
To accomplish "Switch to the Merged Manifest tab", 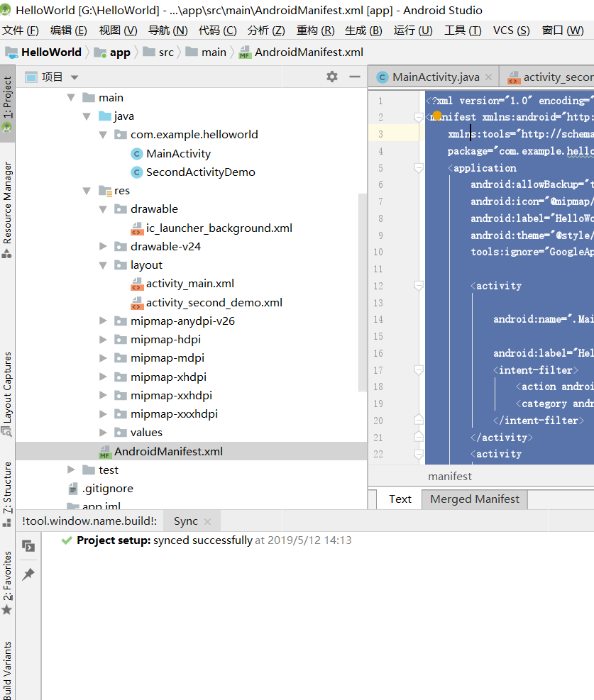I will tap(474, 499).
